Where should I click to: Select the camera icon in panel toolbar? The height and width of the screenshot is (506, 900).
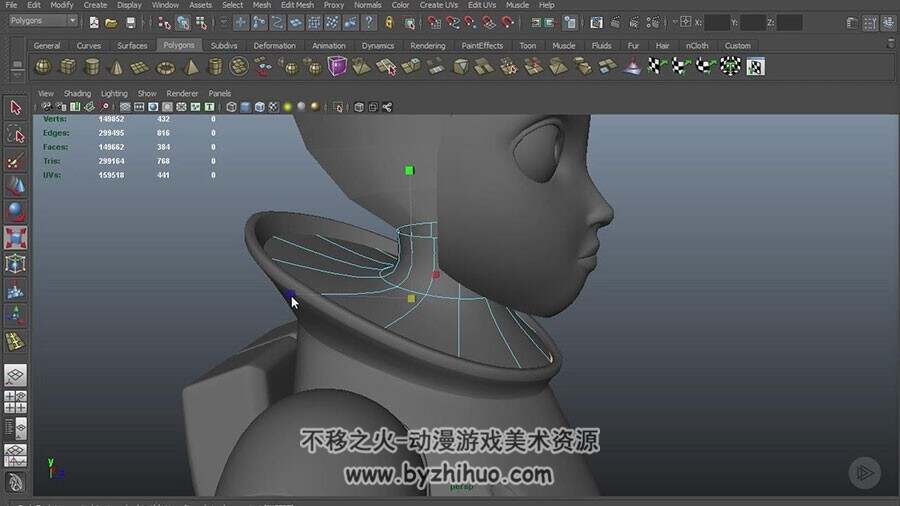tap(46, 107)
